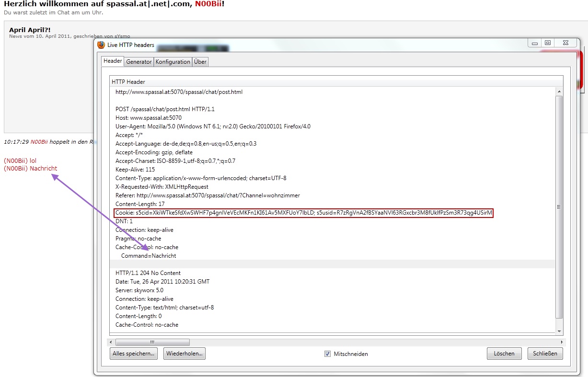This screenshot has height=377, width=588.
Task: Open the Generator tab
Action: (139, 62)
